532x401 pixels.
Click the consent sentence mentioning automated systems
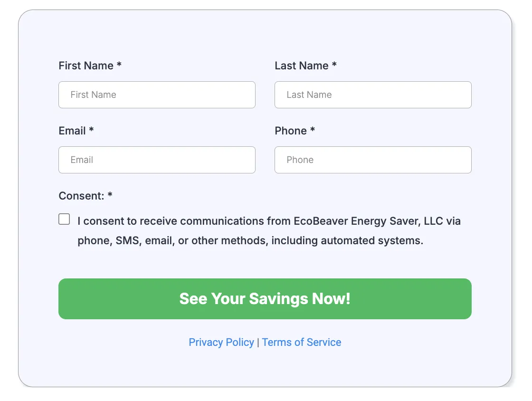[x=269, y=231]
